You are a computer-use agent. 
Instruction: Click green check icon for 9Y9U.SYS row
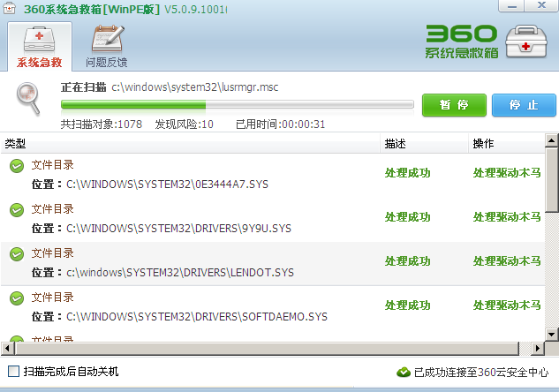[17, 210]
